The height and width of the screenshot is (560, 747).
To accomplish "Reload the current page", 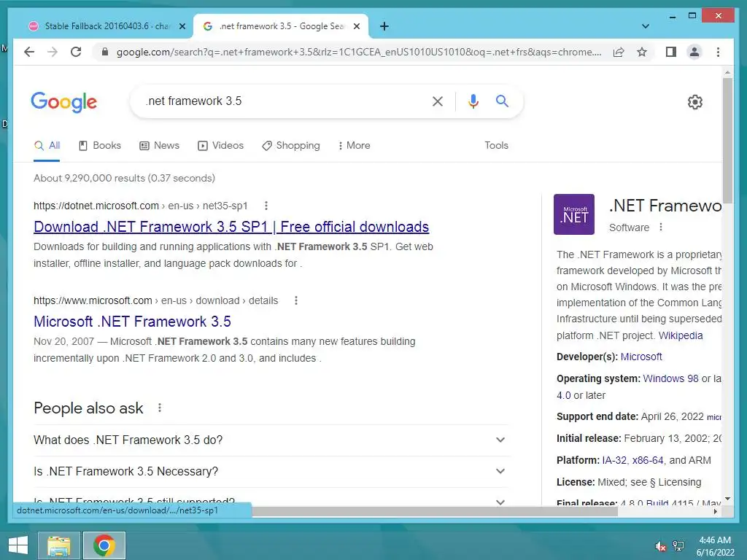I will coord(76,52).
